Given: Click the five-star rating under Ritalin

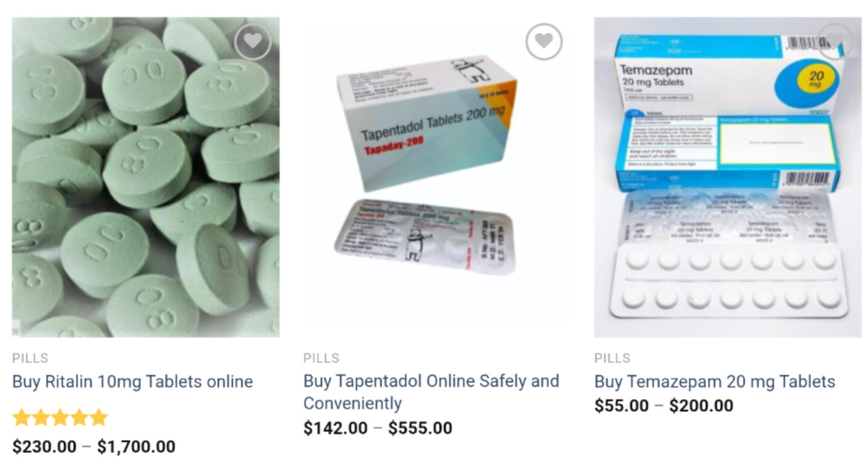Looking at the screenshot, I should [x=60, y=417].
